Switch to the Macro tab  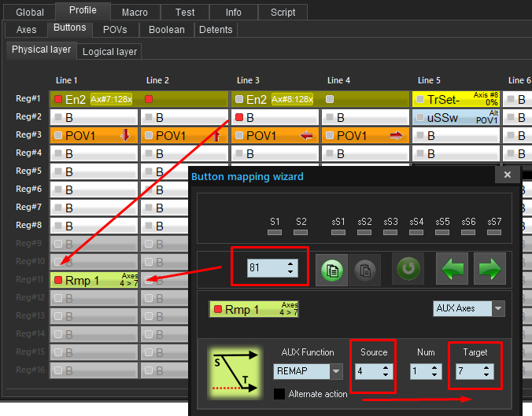pos(135,13)
